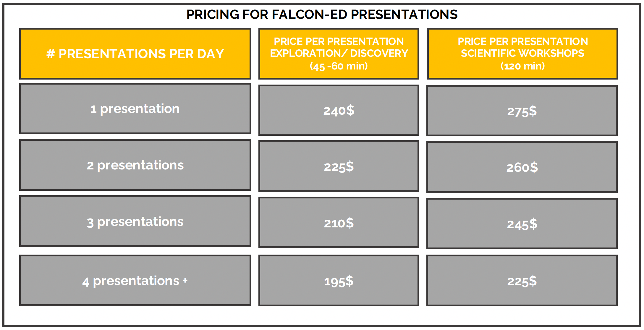The height and width of the screenshot is (330, 644).
Task: Click the 210$ price cell
Action: coord(339,223)
